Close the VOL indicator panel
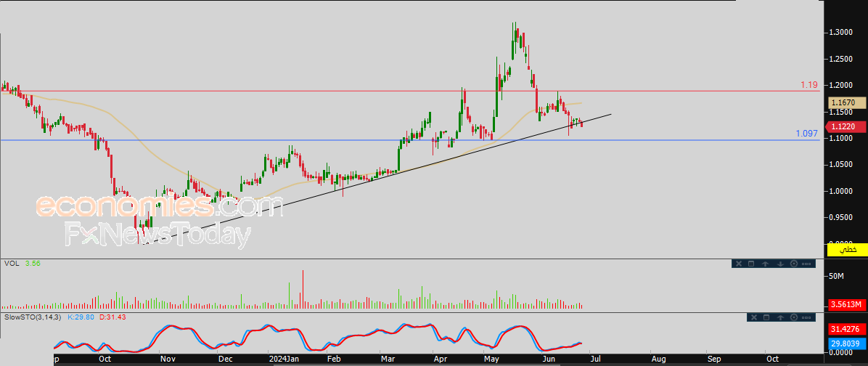Screen dimensions: 868x366 coord(738,264)
